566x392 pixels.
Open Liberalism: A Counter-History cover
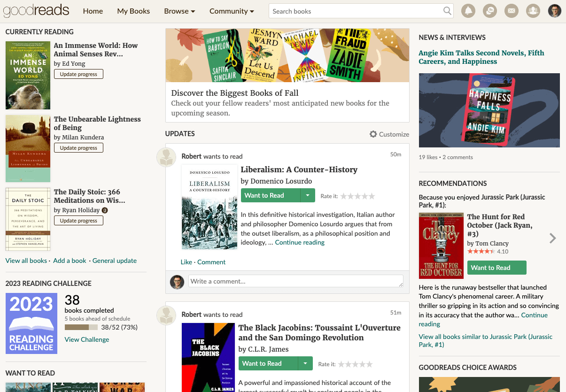[209, 207]
